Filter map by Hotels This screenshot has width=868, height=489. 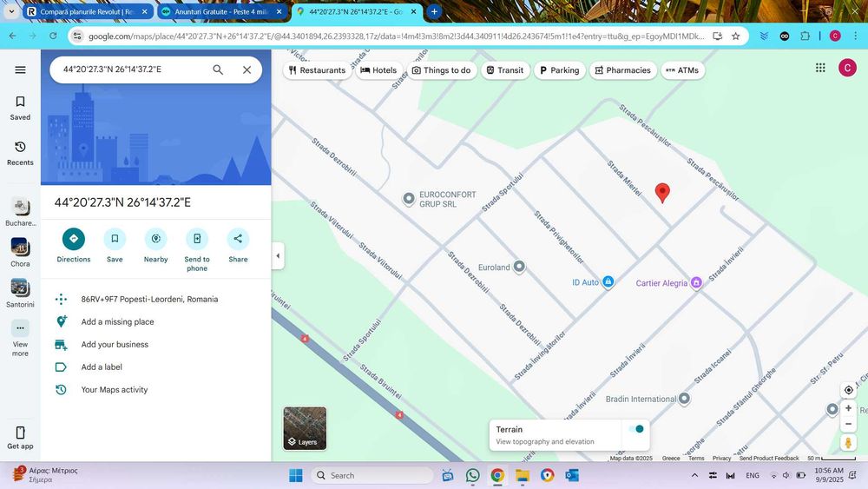378,70
